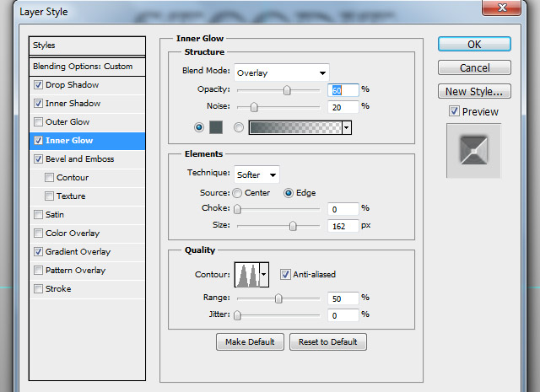Enable the Satin checkbox
Screen dimensions: 540x392
click(38, 215)
